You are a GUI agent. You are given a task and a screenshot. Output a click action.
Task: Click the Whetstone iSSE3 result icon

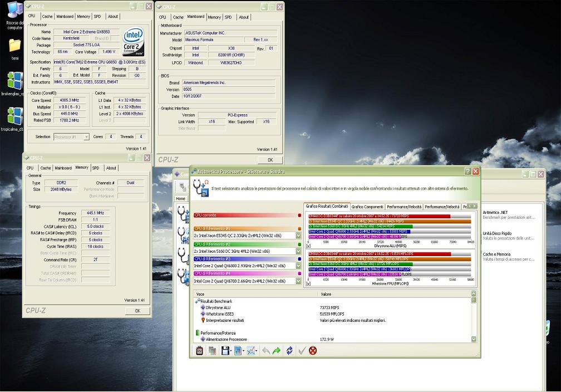click(203, 314)
